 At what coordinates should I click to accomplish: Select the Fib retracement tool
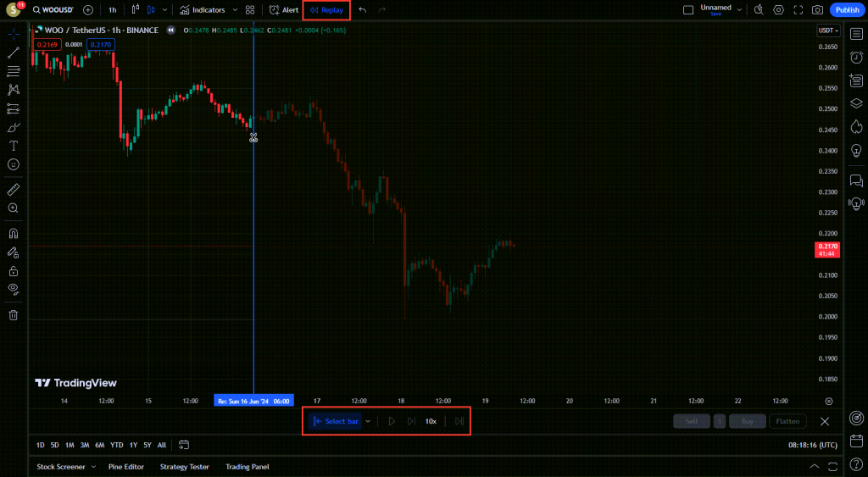14,71
